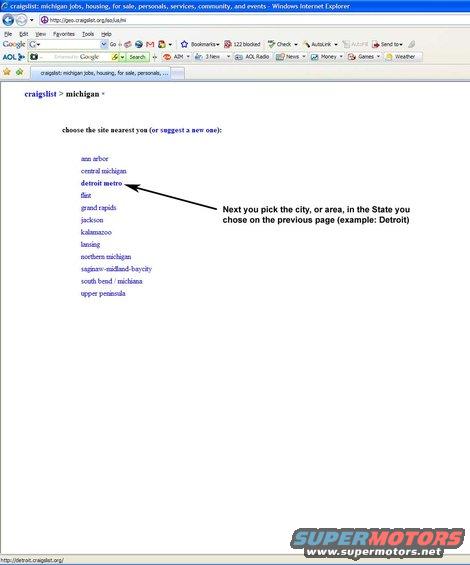Click the highlighter icon after Send to
470x565 pixels.
pos(412,44)
